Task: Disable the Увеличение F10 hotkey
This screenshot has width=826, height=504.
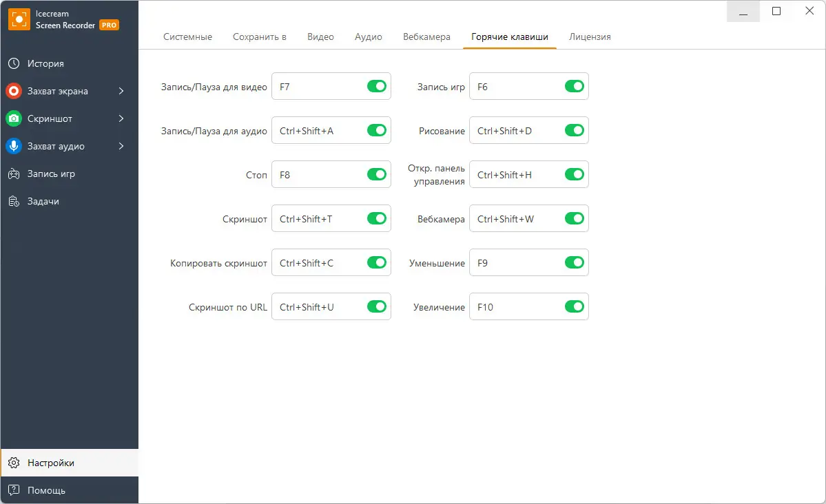Action: pos(574,306)
